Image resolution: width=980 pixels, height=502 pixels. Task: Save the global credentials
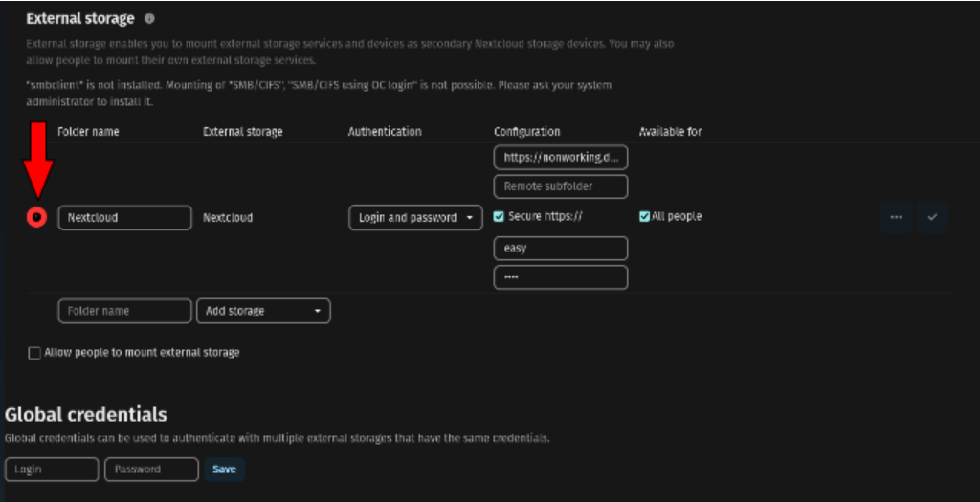[224, 469]
